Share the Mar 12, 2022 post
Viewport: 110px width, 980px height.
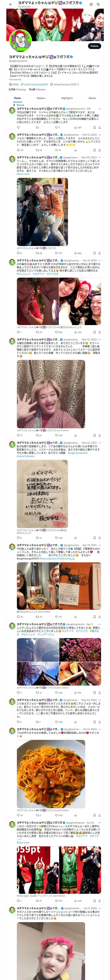point(100,435)
